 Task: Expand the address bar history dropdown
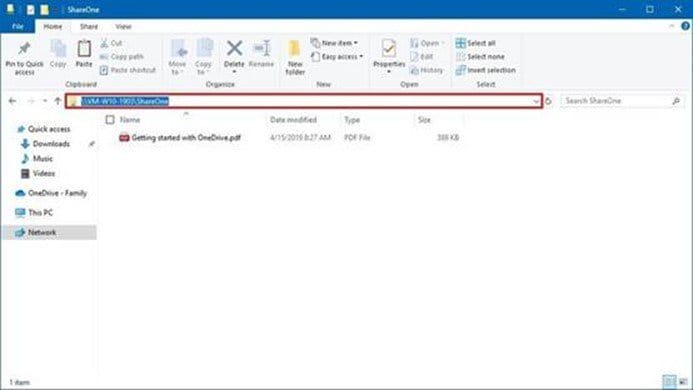[536, 101]
